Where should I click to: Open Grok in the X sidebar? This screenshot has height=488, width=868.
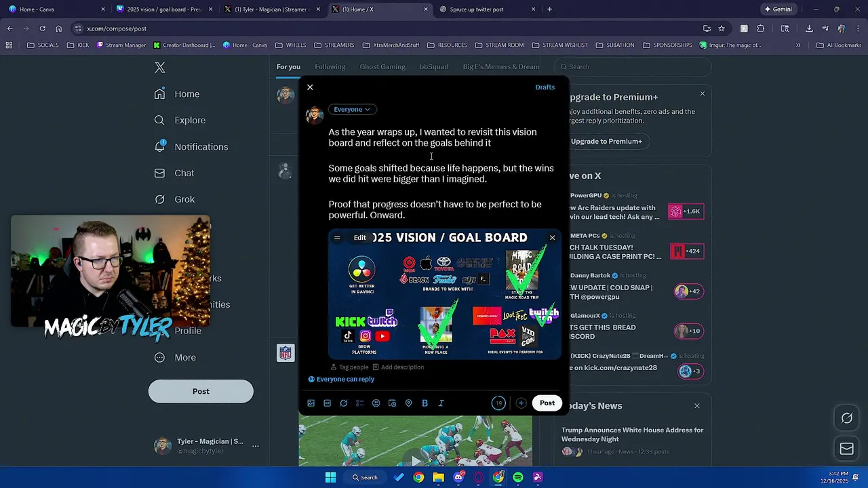[x=174, y=200]
